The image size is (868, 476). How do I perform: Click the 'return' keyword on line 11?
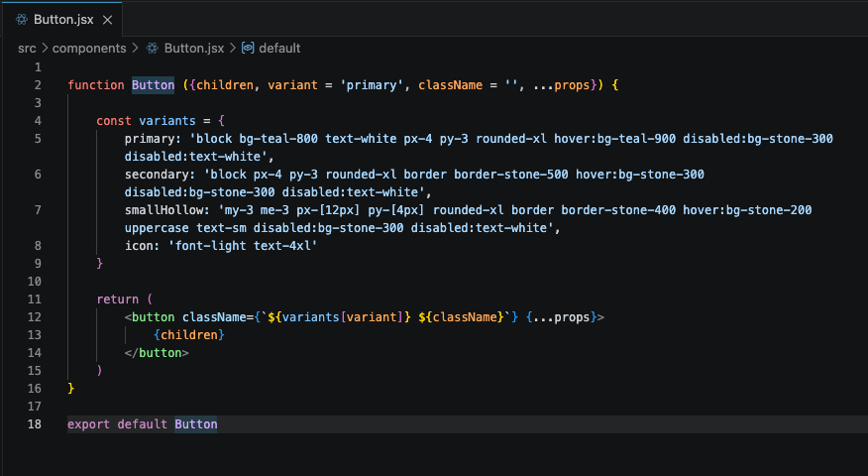point(117,299)
